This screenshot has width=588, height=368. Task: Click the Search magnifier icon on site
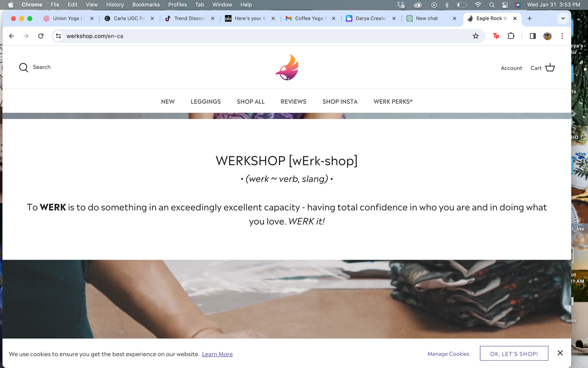point(24,67)
